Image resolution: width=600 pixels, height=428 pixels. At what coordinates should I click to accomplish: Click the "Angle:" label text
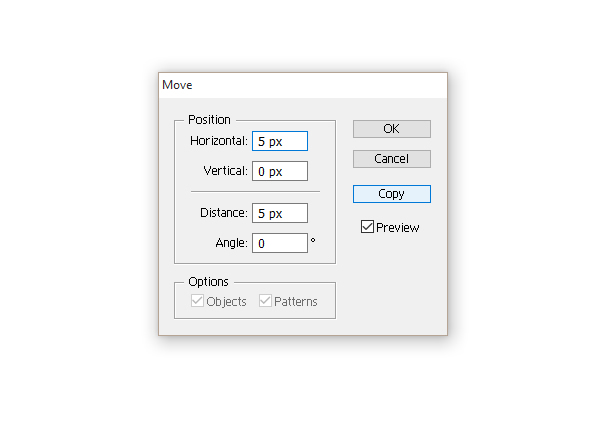231,243
